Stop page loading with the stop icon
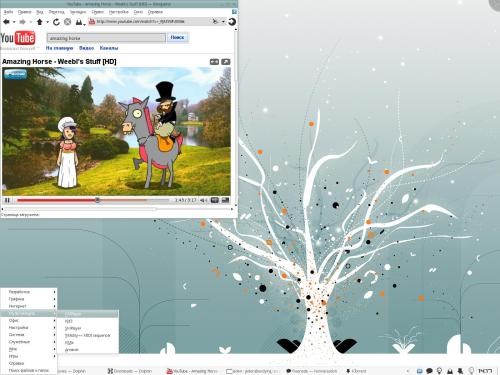The image size is (500, 375). coord(68,22)
